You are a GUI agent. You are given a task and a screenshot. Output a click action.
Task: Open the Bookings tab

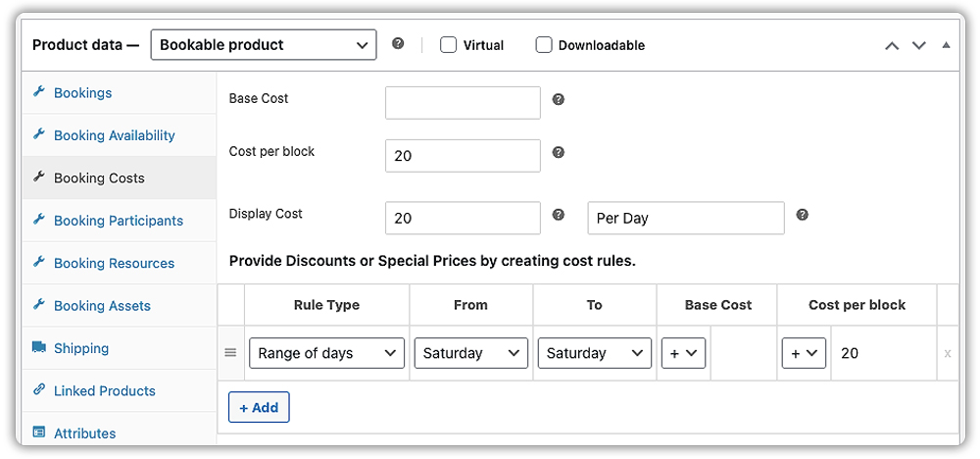[x=119, y=93]
